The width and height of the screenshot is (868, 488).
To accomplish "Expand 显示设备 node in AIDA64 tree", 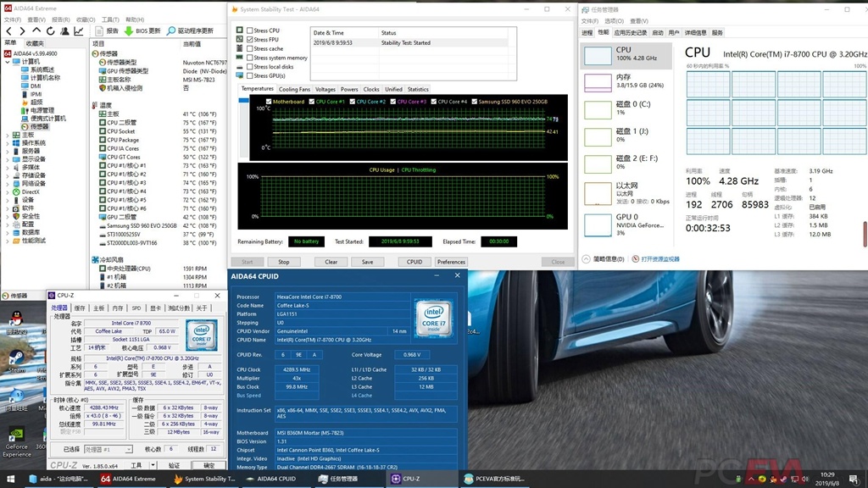I will 8,159.
